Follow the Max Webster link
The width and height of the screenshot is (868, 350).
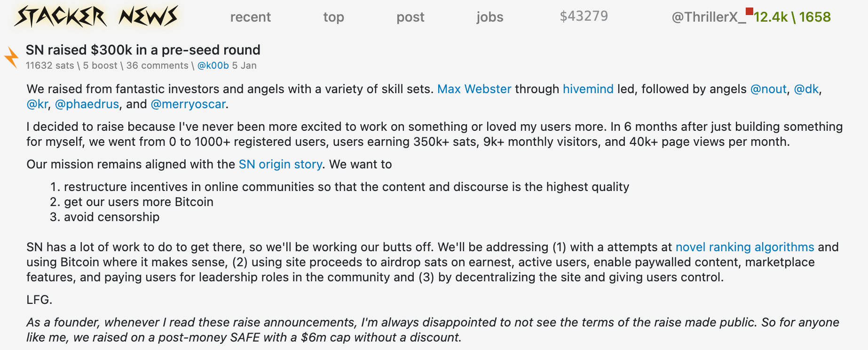[474, 89]
